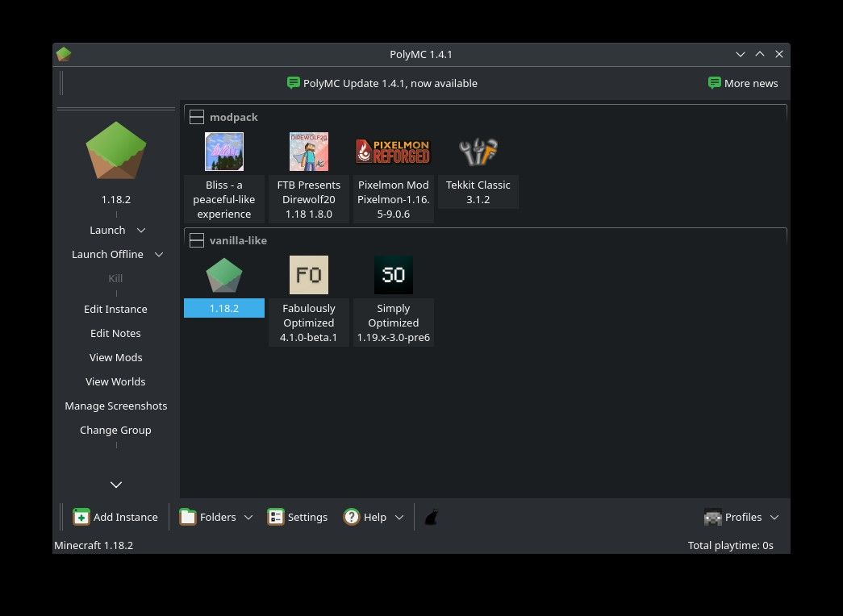Image resolution: width=843 pixels, height=616 pixels.
Task: Click the Total playtime: 0s status
Action: (731, 545)
